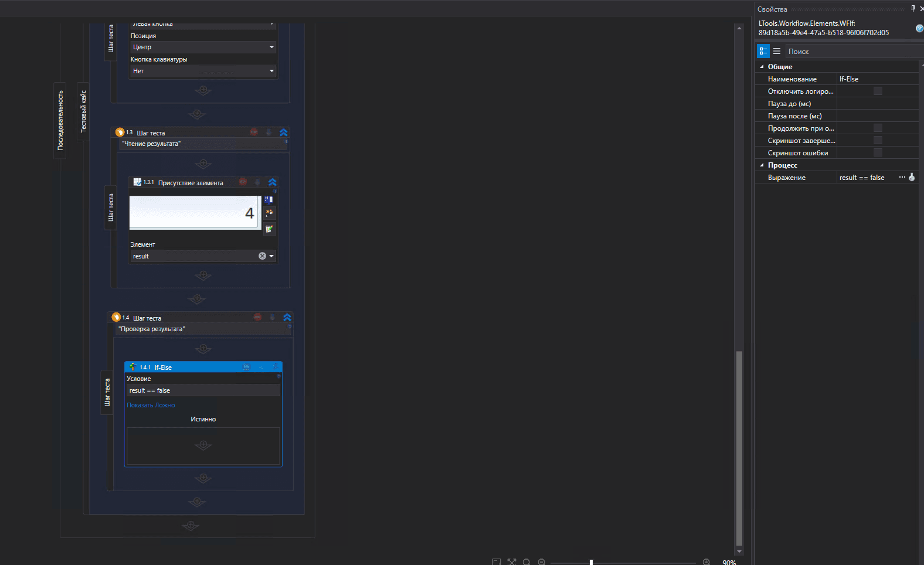Collapse the 'Общие' properties group

pos(762,67)
